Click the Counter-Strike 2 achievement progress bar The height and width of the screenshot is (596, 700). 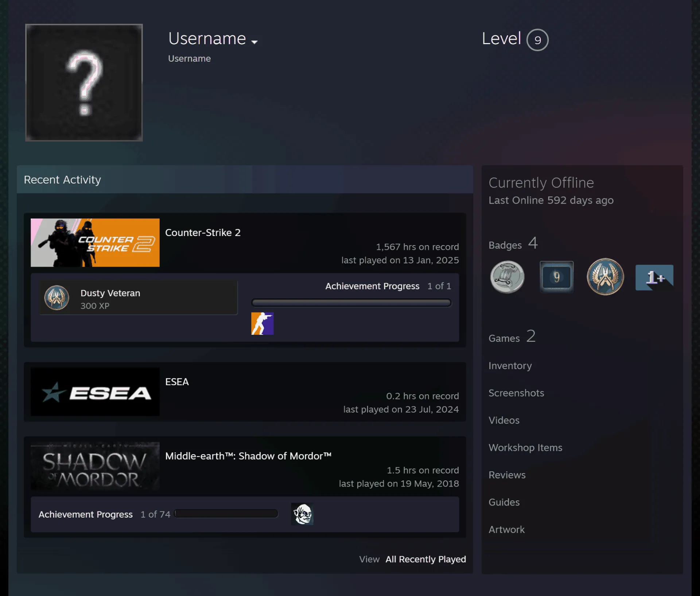pos(351,303)
